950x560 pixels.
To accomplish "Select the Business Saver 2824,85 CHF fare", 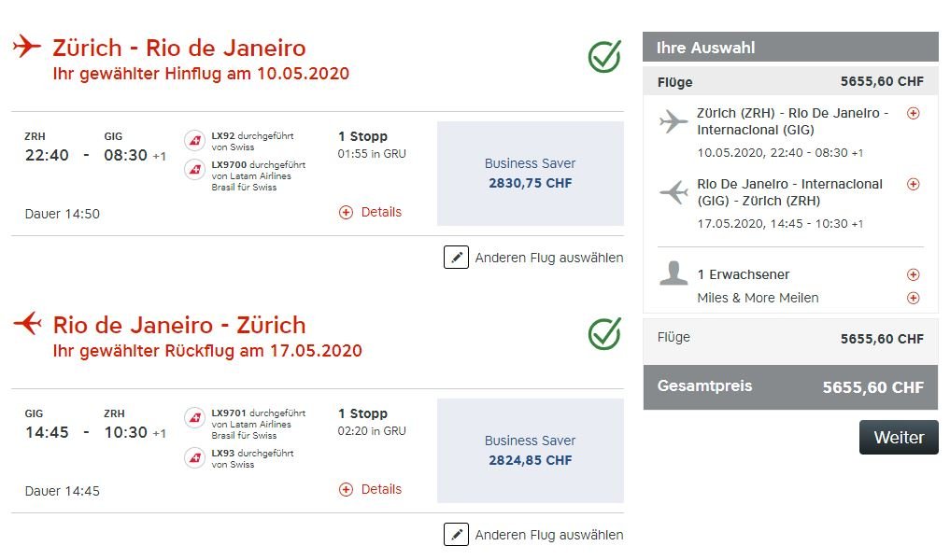I will (531, 451).
